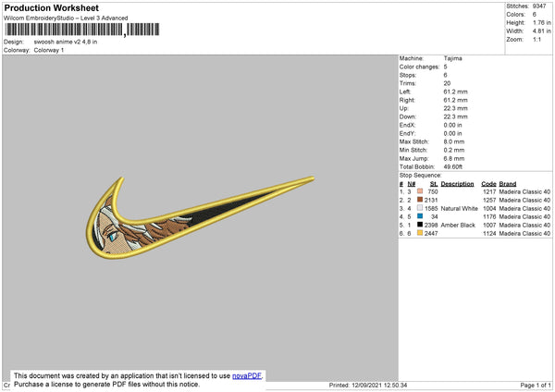The image size is (555, 392).
Task: Click the Up value 22.3 mm
Action: click(455, 108)
